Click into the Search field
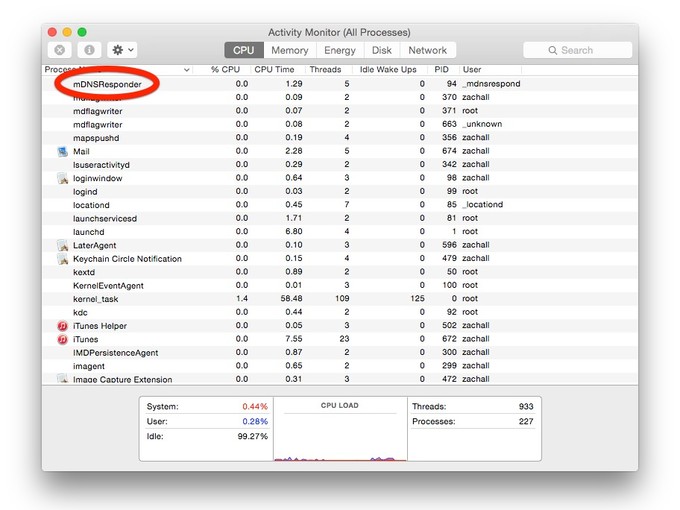Screen dimensions: 680x510 (x=578, y=50)
